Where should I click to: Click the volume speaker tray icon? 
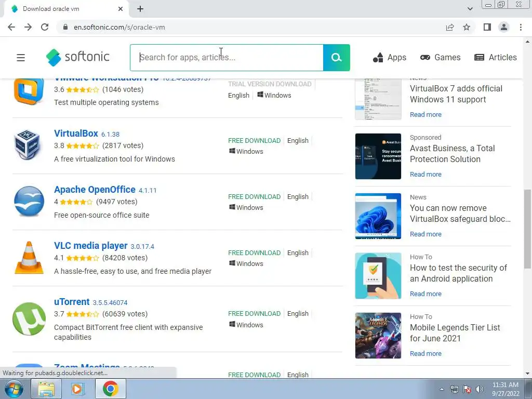point(480,389)
